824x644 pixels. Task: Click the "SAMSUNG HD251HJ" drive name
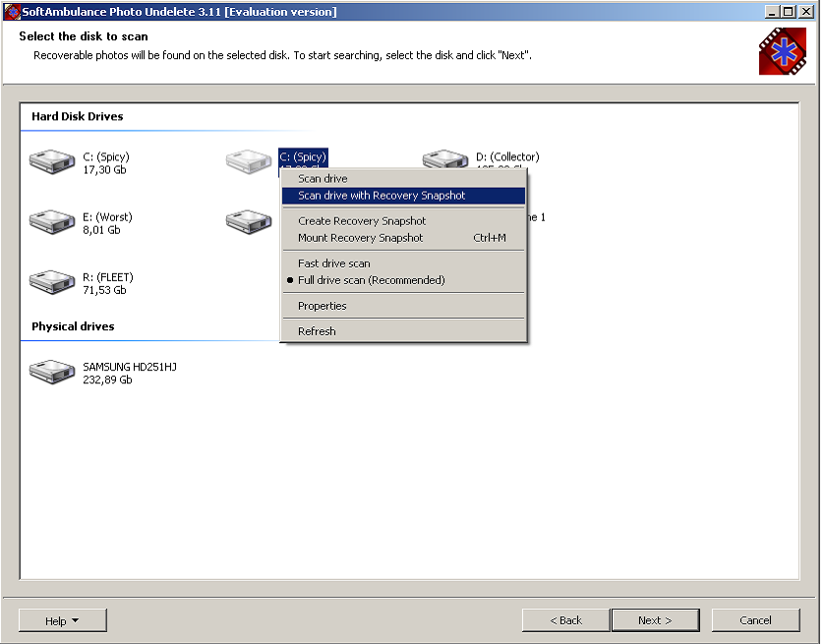[x=130, y=367]
